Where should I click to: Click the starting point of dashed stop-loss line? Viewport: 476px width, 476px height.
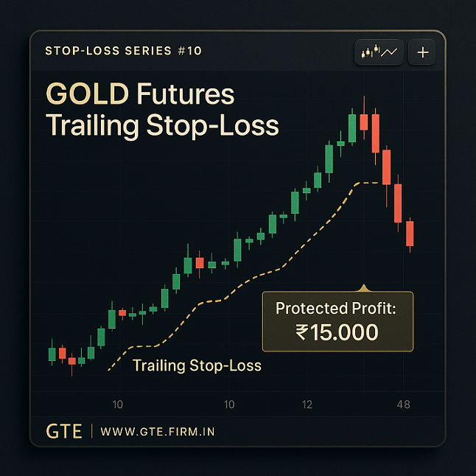tap(109, 370)
